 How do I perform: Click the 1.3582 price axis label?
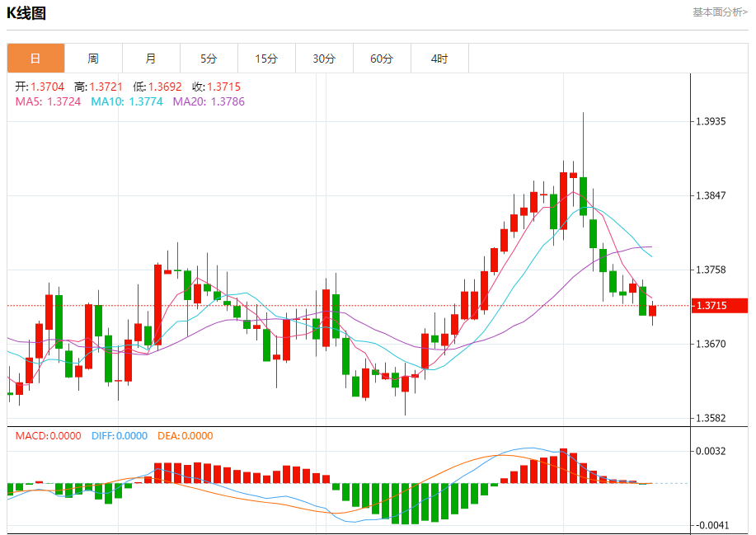tap(711, 419)
